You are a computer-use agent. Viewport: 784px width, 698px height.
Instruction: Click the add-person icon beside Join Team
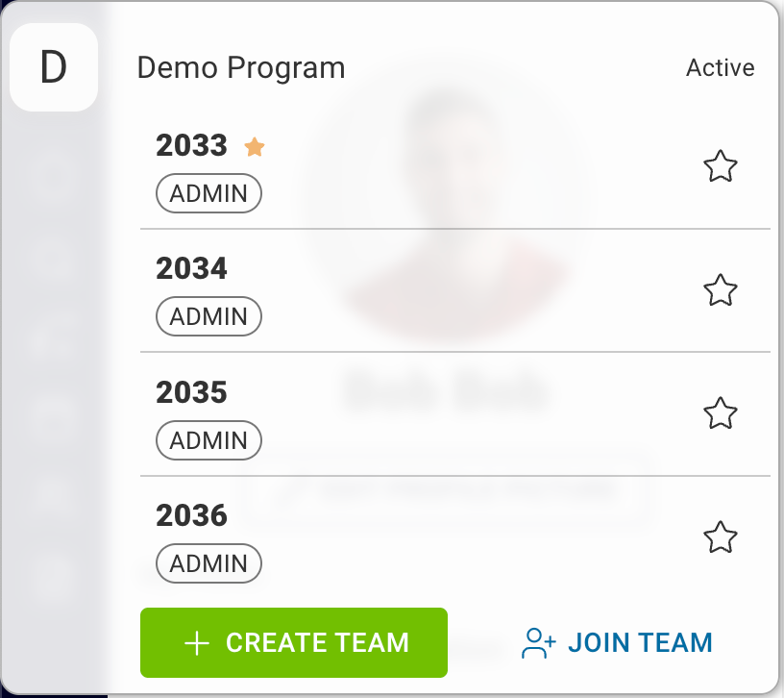(x=538, y=643)
